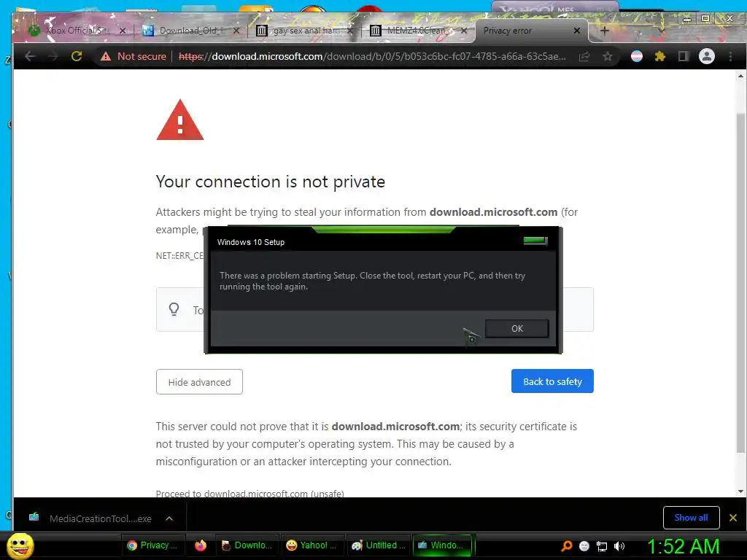Click the Your connection is not private heading

(x=270, y=182)
